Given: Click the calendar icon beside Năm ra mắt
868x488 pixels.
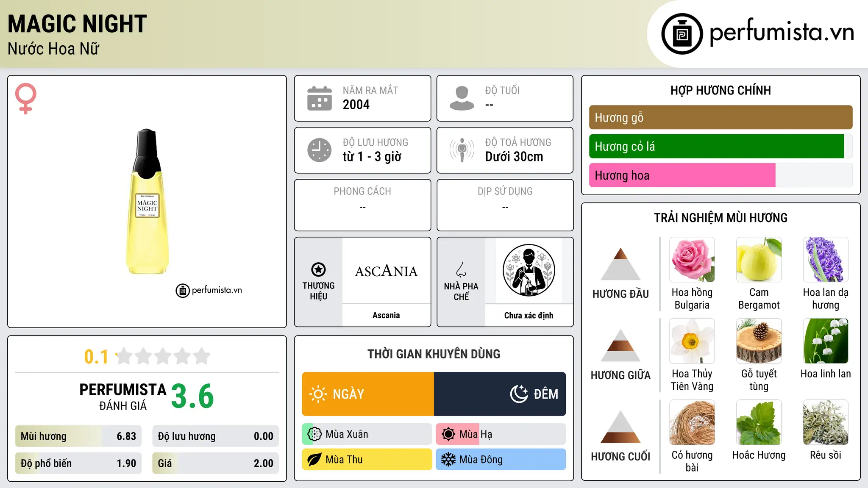Looking at the screenshot, I should tap(320, 98).
